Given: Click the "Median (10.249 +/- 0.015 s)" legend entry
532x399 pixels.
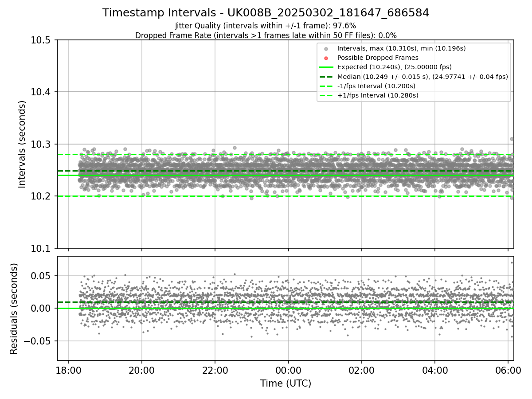Looking at the screenshot, I should click(x=422, y=77).
